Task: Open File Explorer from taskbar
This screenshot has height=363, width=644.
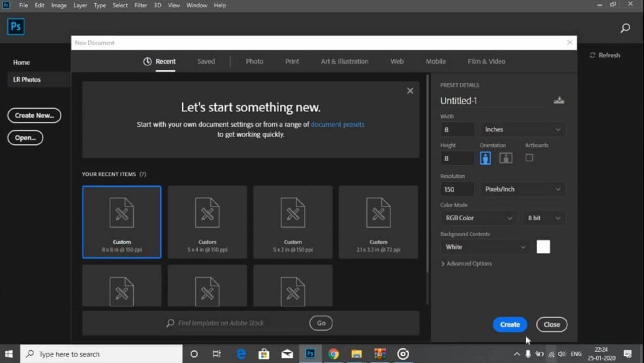Action: pyautogui.click(x=356, y=354)
